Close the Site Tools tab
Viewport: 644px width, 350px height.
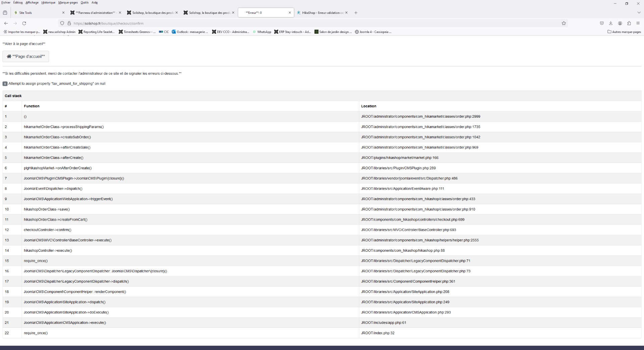tap(63, 13)
